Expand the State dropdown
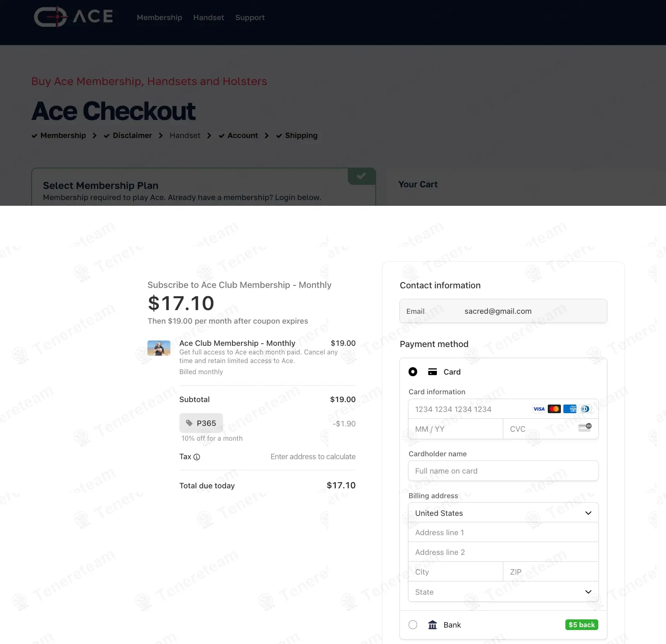The image size is (666, 644). [x=503, y=592]
